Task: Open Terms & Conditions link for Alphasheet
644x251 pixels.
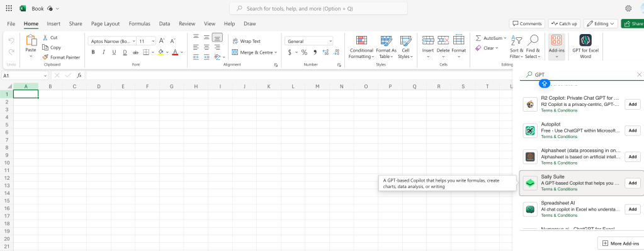Action: pos(559,163)
